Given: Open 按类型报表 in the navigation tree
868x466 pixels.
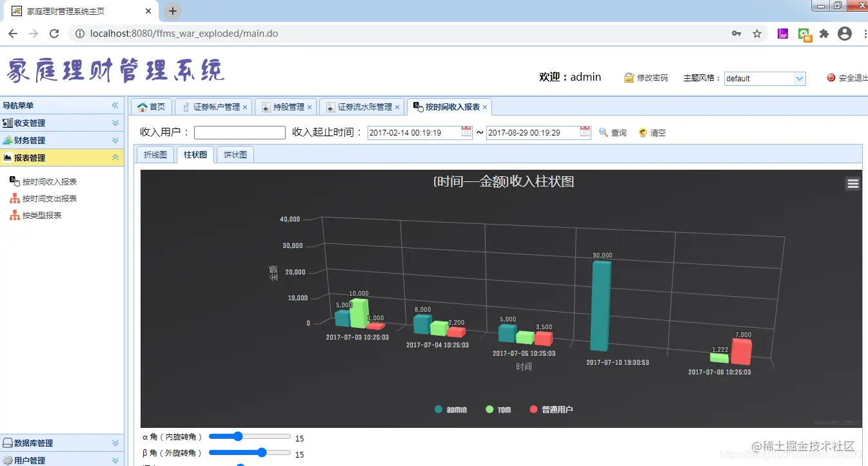Looking at the screenshot, I should (x=42, y=216).
